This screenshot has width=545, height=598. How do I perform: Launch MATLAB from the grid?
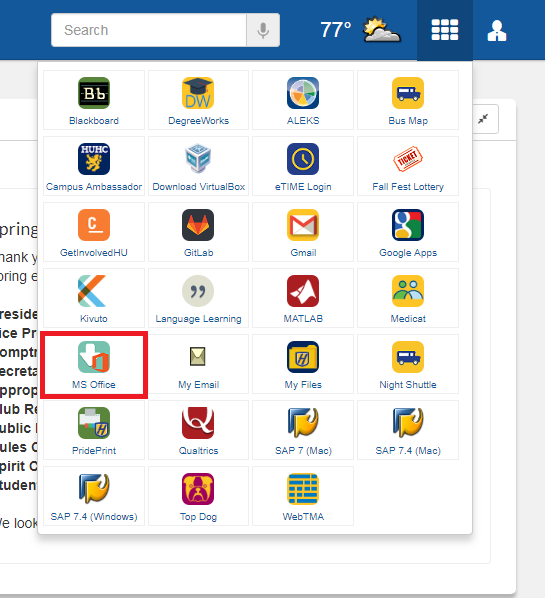point(303,298)
